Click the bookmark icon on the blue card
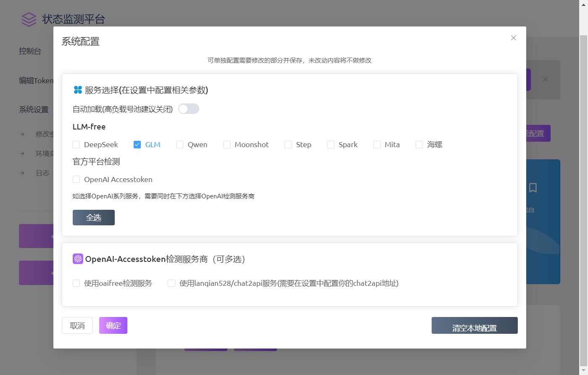Image resolution: width=588 pixels, height=375 pixels. click(533, 188)
